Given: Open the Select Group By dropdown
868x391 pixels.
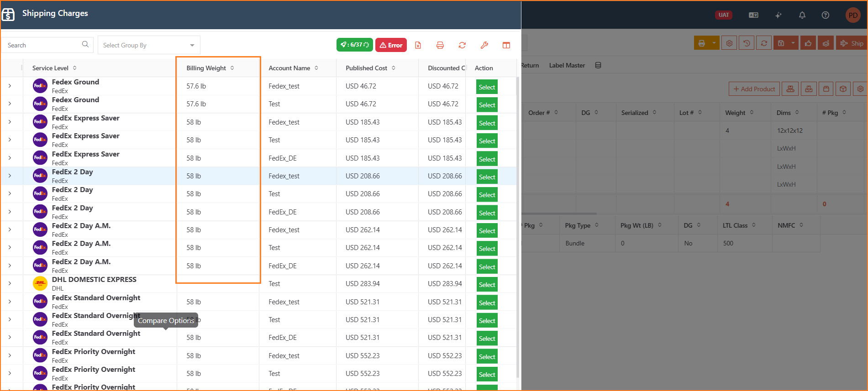Looking at the screenshot, I should click(x=149, y=45).
